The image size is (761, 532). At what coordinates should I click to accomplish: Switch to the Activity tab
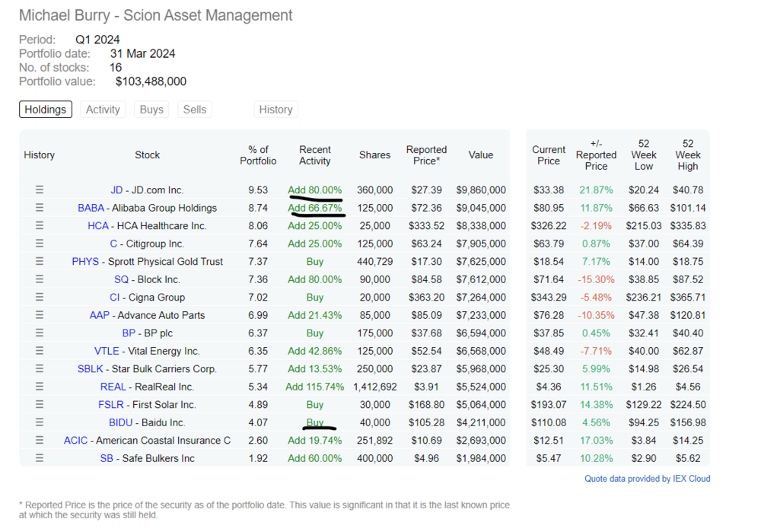pos(103,110)
